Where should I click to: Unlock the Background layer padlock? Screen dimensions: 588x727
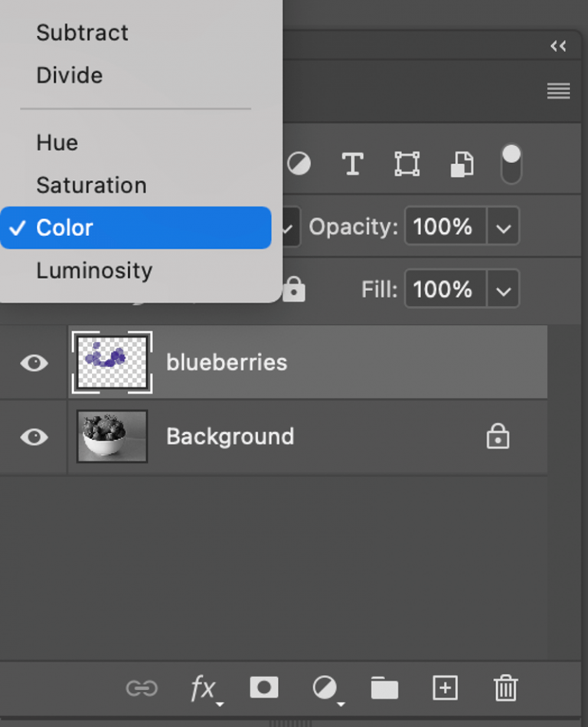point(498,437)
